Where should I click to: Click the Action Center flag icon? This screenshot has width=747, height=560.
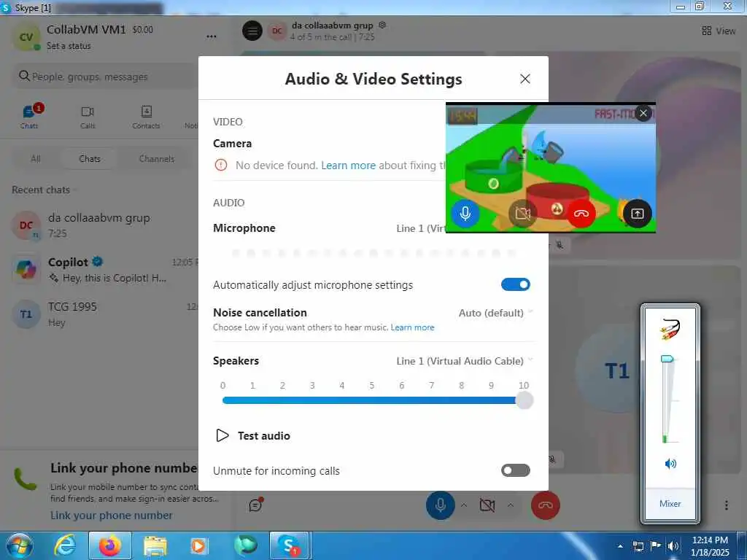tap(656, 546)
